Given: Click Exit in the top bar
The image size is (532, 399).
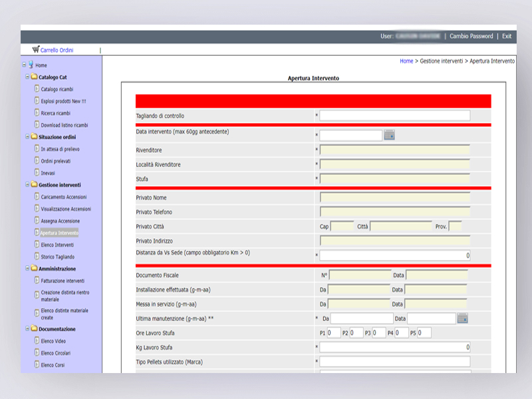Looking at the screenshot, I should click(x=507, y=36).
